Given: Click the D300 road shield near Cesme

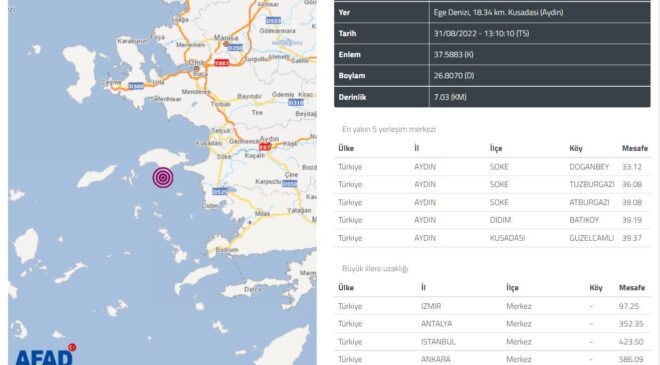Looking at the screenshot, I should (136, 86).
